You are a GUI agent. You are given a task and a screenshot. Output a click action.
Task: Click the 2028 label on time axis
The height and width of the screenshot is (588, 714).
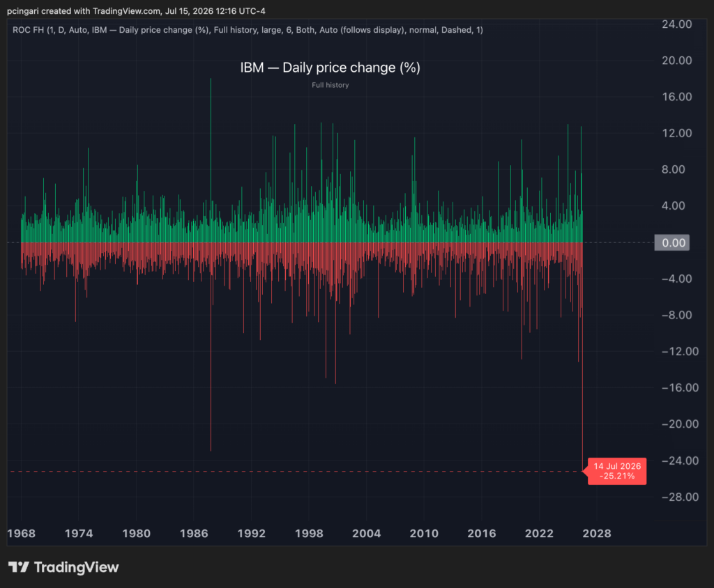[597, 534]
